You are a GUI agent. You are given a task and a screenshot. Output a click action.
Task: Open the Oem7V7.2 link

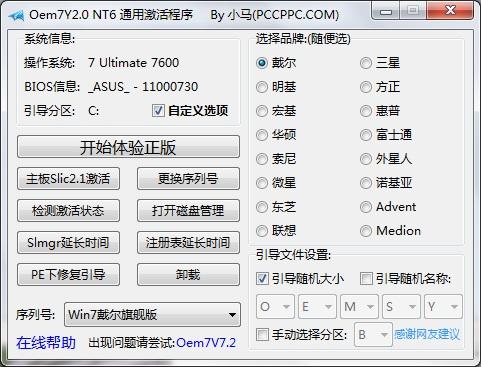[x=206, y=343]
